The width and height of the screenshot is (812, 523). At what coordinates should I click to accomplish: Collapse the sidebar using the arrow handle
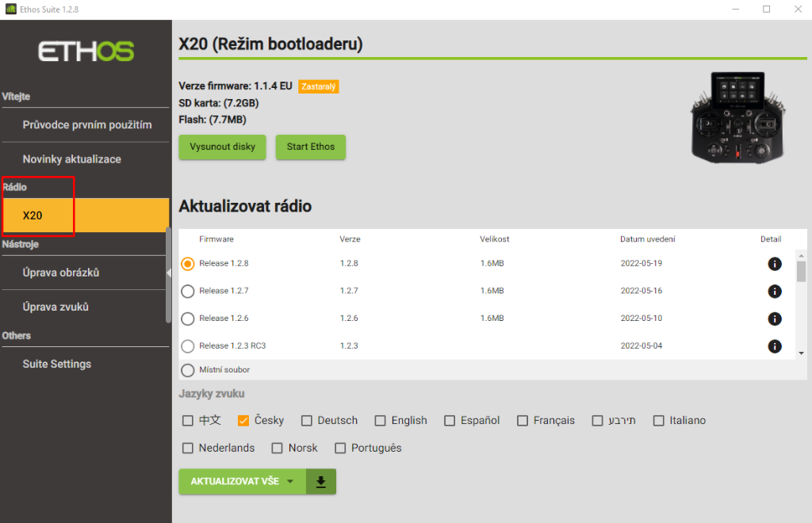[x=168, y=273]
